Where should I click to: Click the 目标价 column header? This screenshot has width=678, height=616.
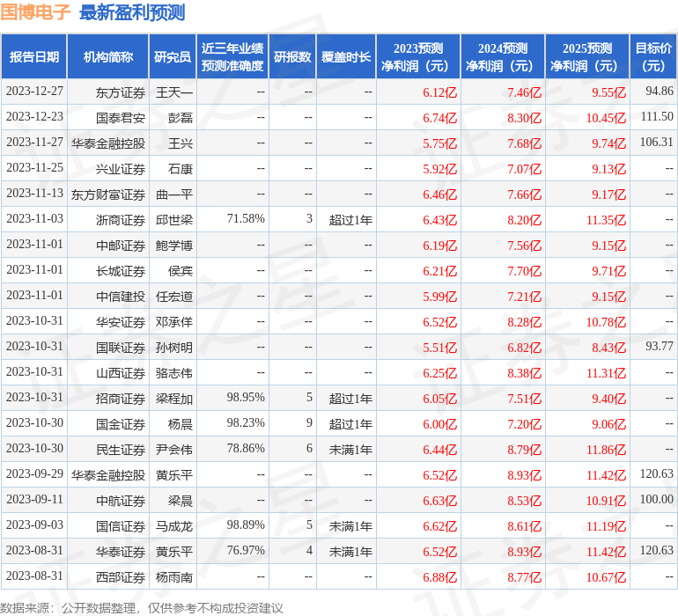click(x=653, y=56)
